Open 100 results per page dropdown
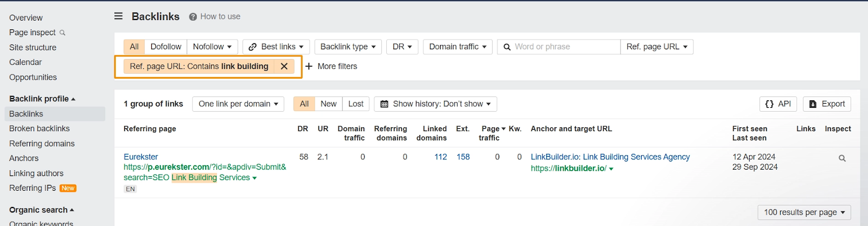 tap(804, 212)
